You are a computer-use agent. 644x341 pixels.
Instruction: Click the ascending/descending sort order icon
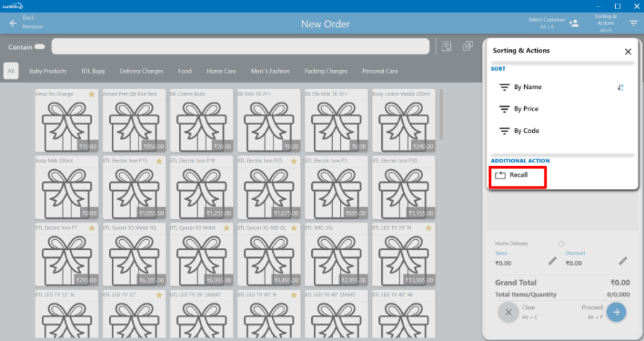pyautogui.click(x=619, y=87)
